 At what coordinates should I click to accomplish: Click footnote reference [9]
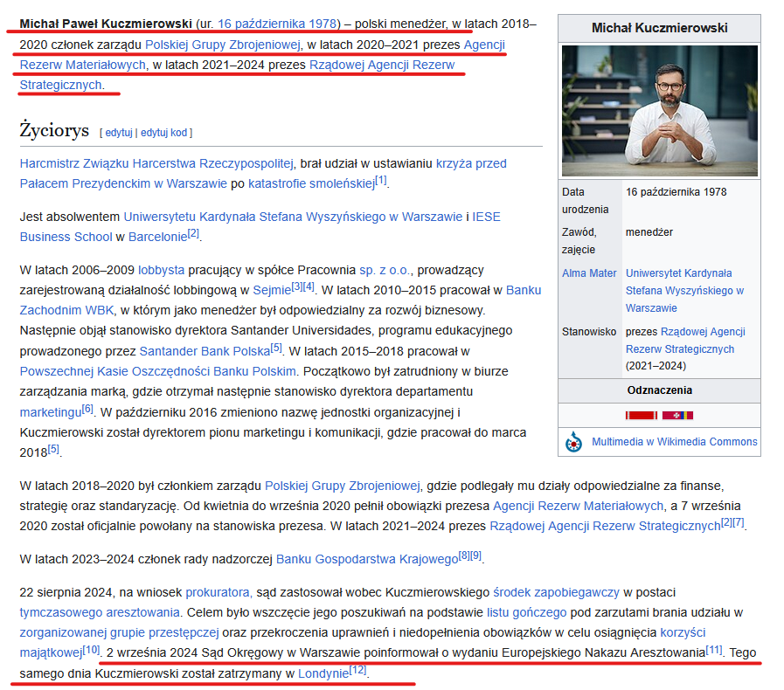click(476, 555)
